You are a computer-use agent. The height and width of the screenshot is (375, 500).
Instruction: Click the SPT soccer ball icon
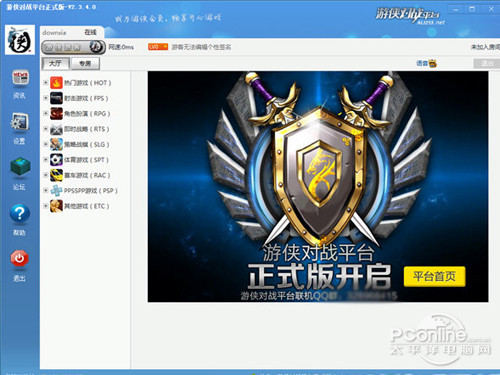pos(56,160)
